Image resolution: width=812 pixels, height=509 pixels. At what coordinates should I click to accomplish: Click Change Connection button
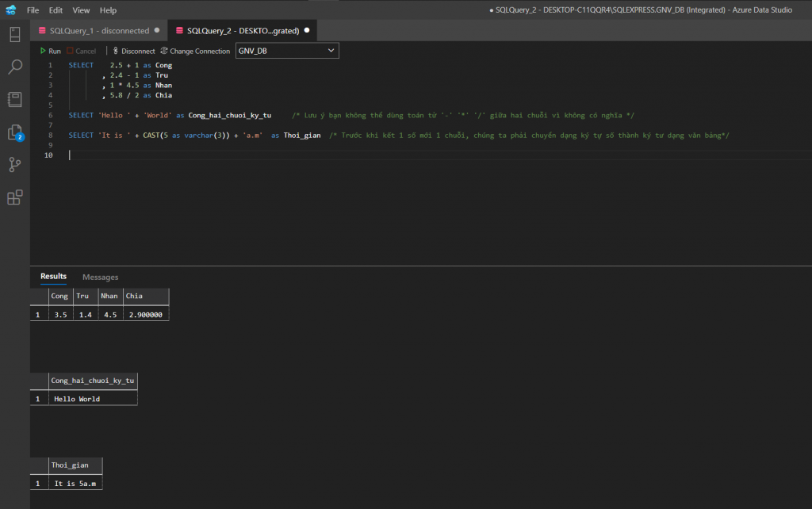(195, 51)
